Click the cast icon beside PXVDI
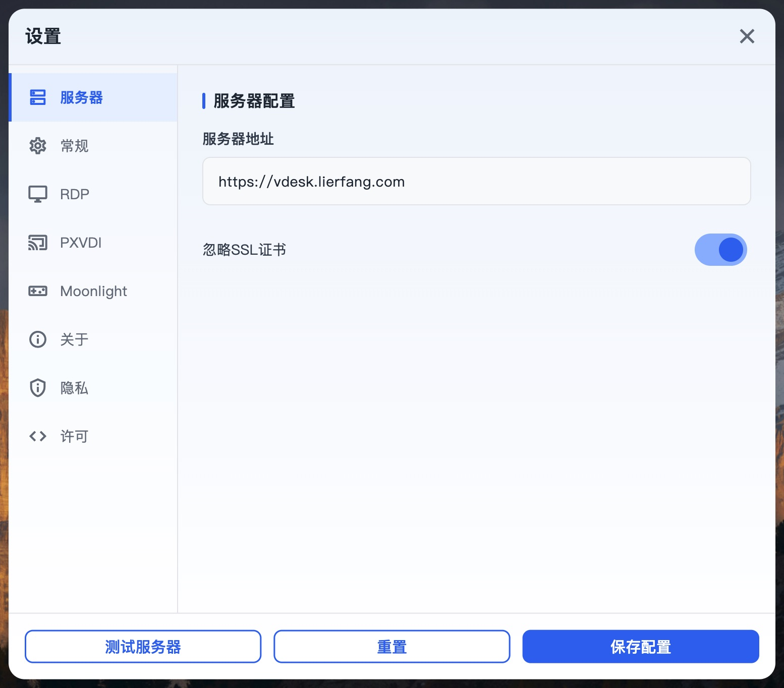The image size is (784, 688). (x=38, y=243)
